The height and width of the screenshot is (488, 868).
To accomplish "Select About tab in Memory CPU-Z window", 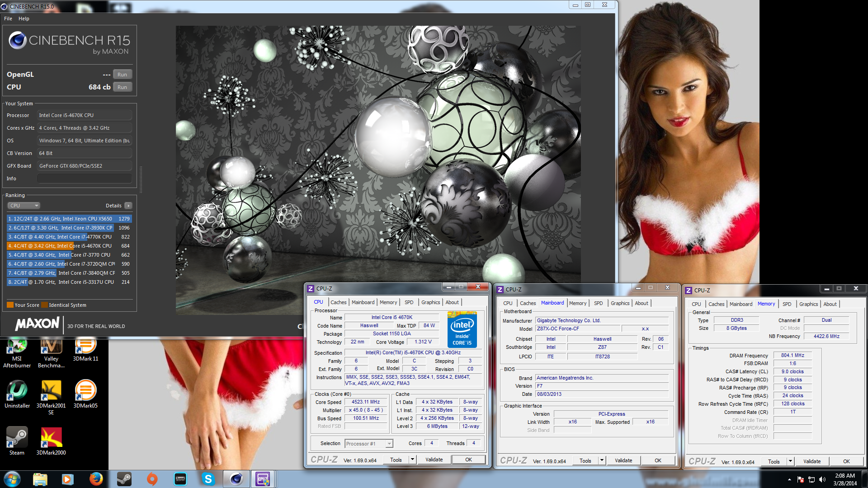I will click(830, 304).
